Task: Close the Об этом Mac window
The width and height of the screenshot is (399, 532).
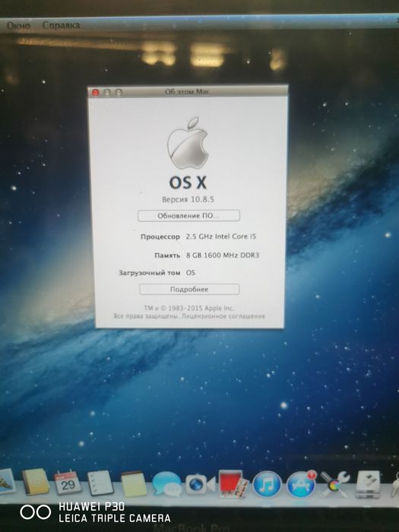Action: 96,92
